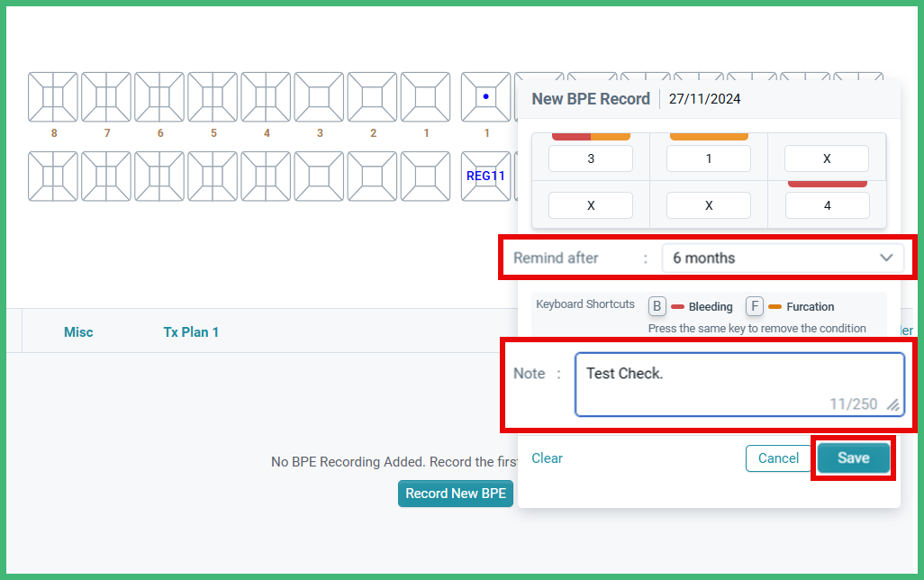The width and height of the screenshot is (924, 580).
Task: Click the Clear link
Action: [547, 458]
